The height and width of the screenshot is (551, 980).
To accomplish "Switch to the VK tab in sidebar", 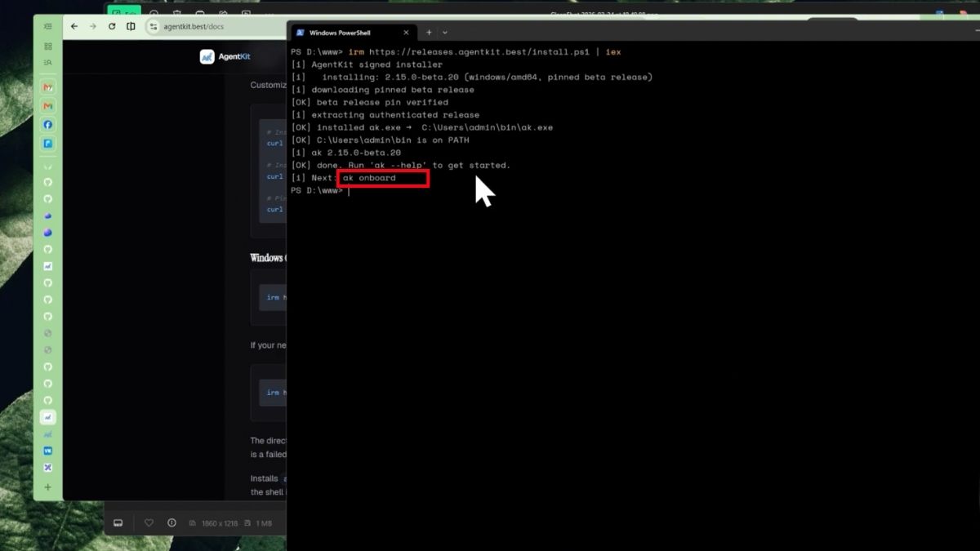I will [47, 451].
